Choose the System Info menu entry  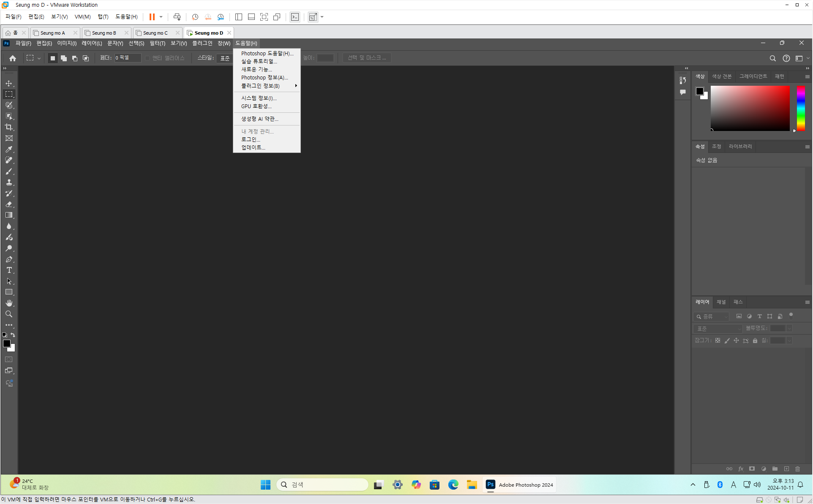click(259, 98)
